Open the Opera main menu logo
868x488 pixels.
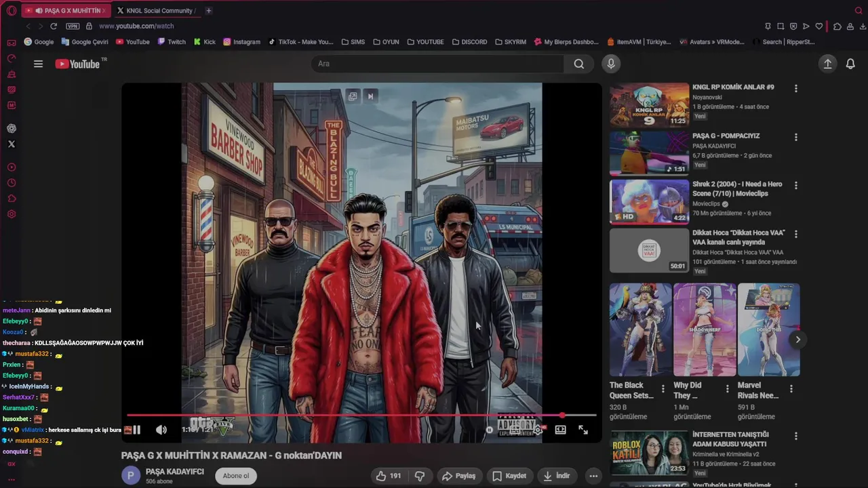(x=11, y=11)
